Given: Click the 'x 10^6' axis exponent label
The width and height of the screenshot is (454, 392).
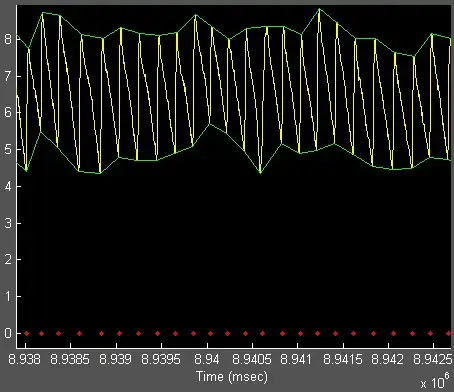Looking at the screenshot, I should [x=435, y=382].
